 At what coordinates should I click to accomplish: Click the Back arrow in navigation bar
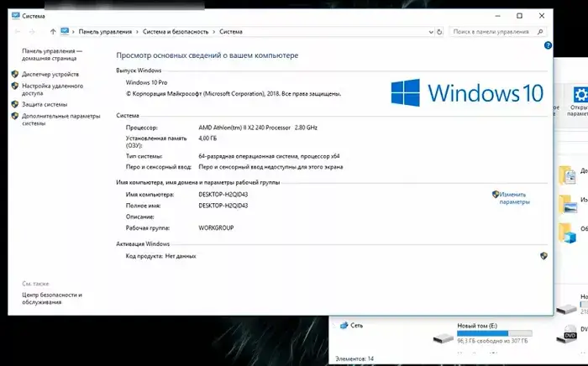coord(18,32)
